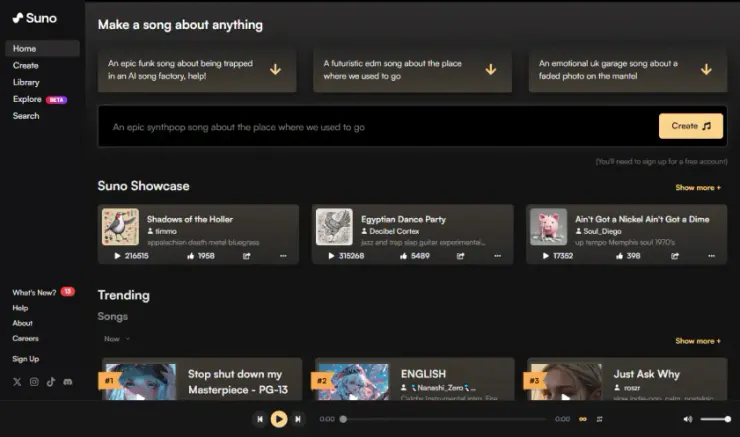
Task: Open trending song Stop shut down my Masterpiece
Action: [238, 382]
